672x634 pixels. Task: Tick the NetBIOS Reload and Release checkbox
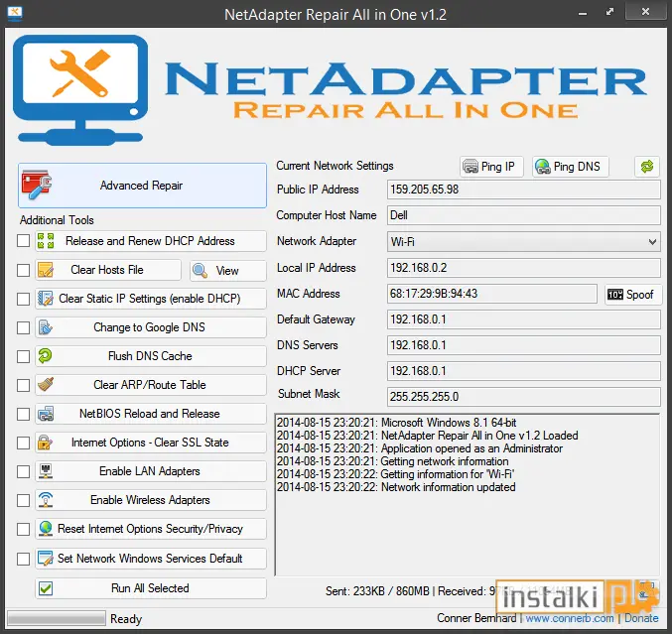pos(23,415)
